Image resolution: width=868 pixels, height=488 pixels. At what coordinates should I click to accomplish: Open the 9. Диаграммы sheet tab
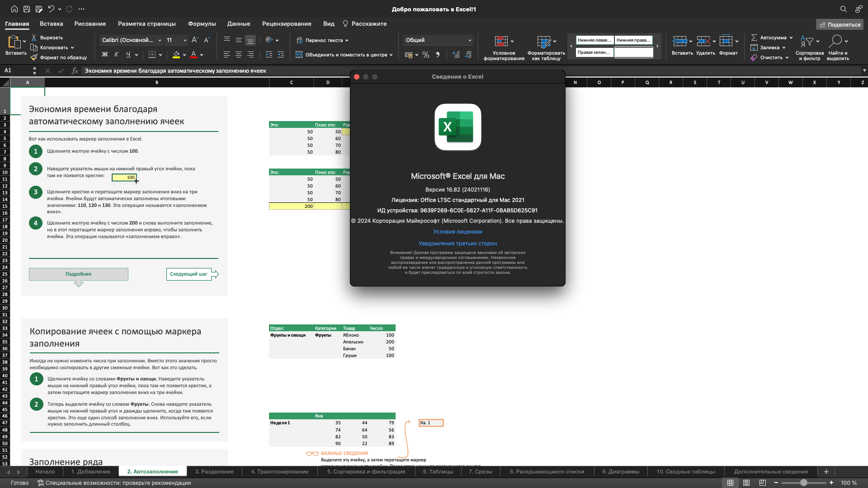pyautogui.click(x=621, y=471)
